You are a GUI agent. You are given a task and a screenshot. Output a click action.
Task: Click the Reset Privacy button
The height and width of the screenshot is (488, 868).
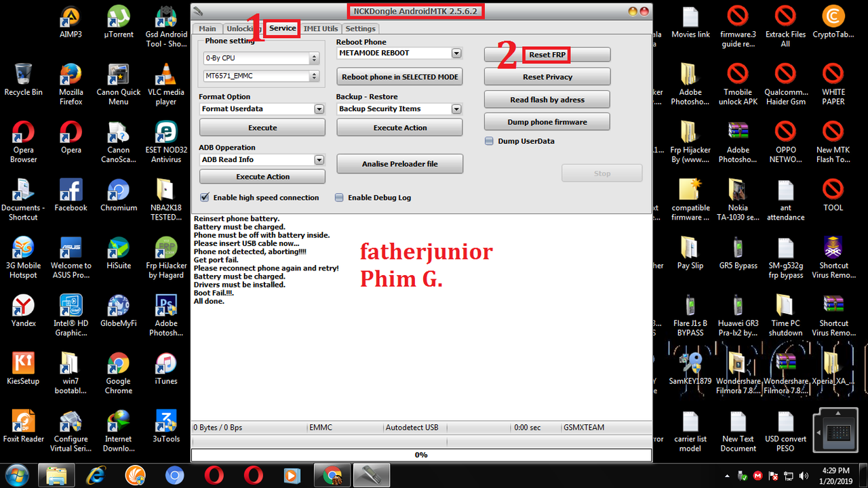[x=547, y=77]
